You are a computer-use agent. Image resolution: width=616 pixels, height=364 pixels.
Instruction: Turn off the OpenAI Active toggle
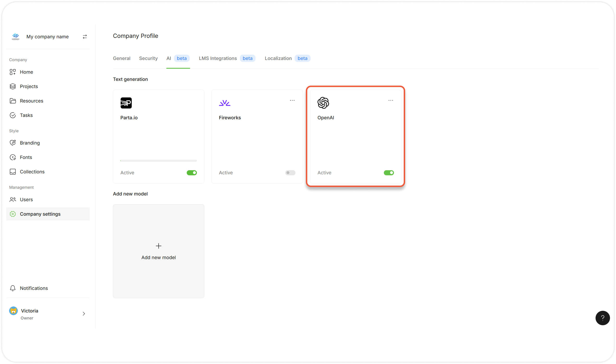tap(389, 173)
